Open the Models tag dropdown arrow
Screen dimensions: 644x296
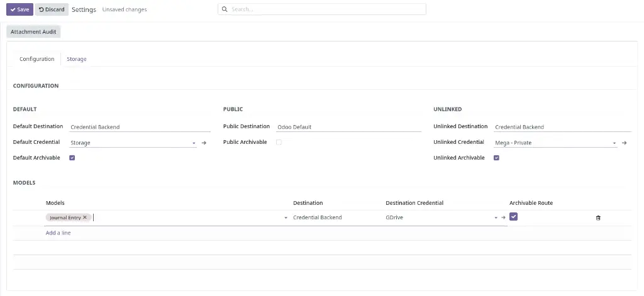tap(286, 218)
